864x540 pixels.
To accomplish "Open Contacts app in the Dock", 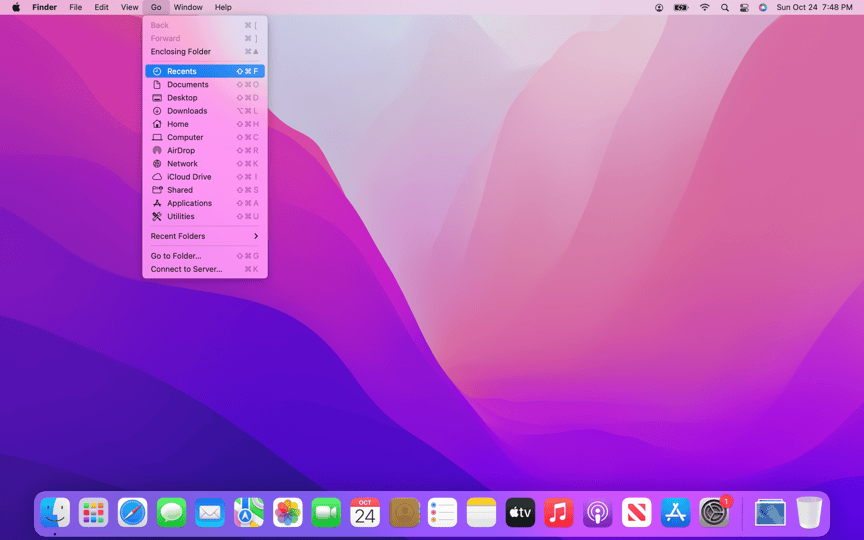I will [x=404, y=513].
